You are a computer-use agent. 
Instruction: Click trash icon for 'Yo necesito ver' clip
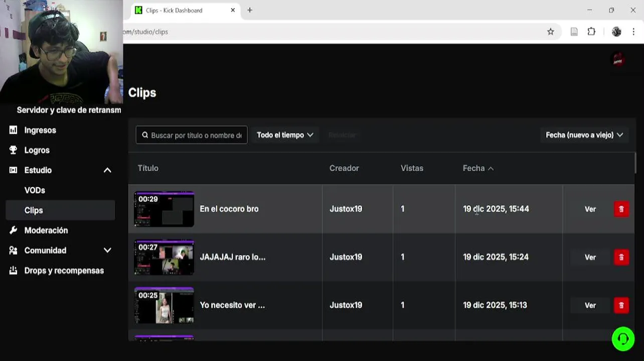621,305
